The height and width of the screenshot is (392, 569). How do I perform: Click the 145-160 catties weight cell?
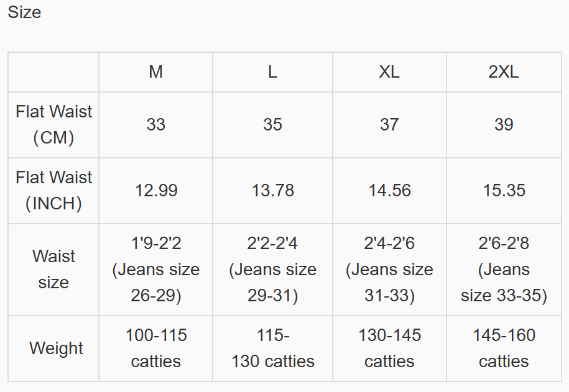(x=504, y=349)
